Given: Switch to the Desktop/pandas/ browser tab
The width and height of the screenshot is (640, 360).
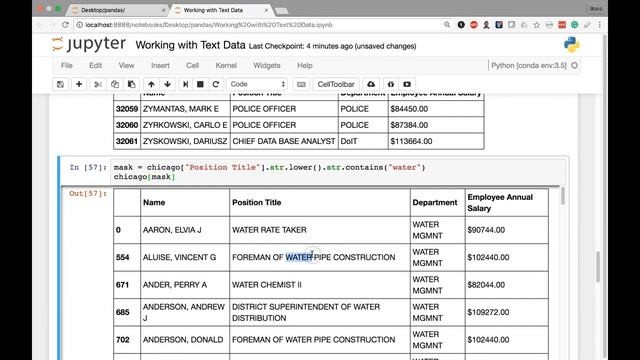Looking at the screenshot, I should point(116,10).
